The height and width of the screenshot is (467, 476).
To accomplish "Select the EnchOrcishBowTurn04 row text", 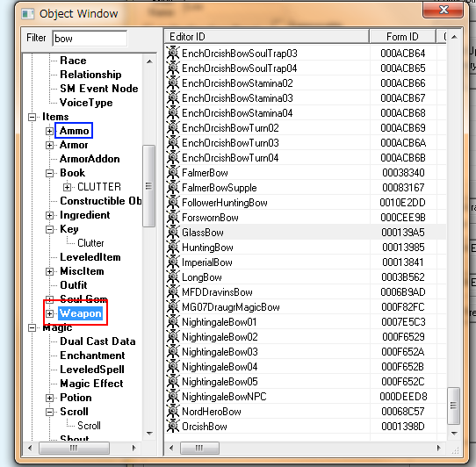I will (x=230, y=158).
